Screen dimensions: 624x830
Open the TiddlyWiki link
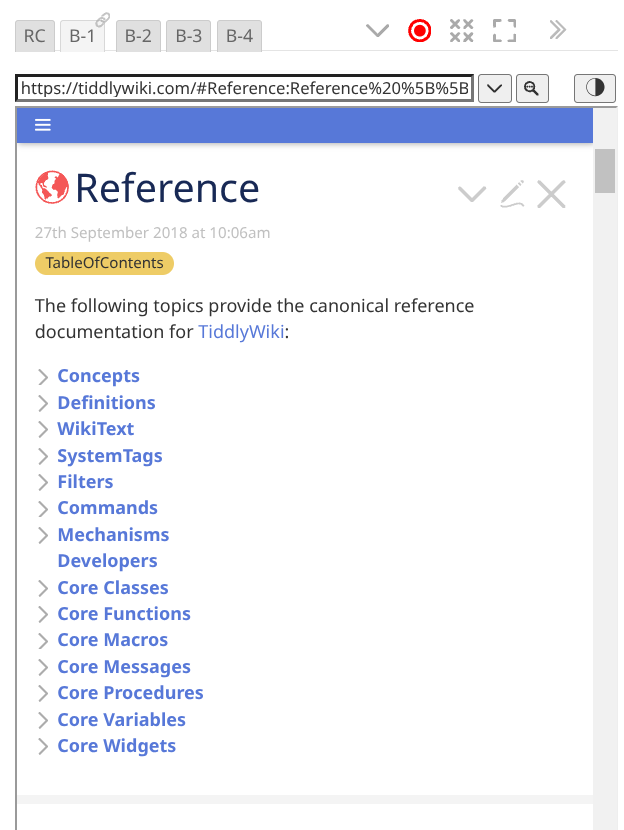[x=242, y=332]
